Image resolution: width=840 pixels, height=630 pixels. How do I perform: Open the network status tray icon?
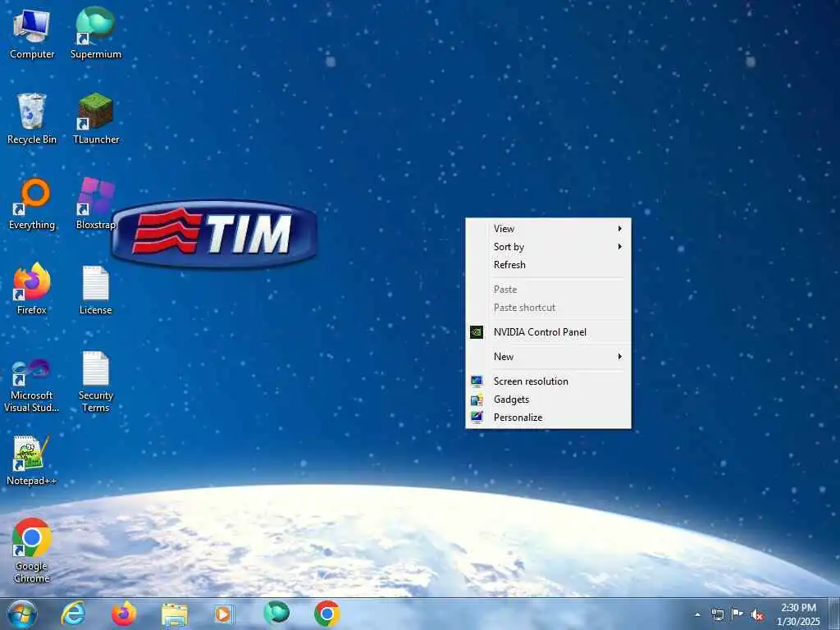point(717,614)
